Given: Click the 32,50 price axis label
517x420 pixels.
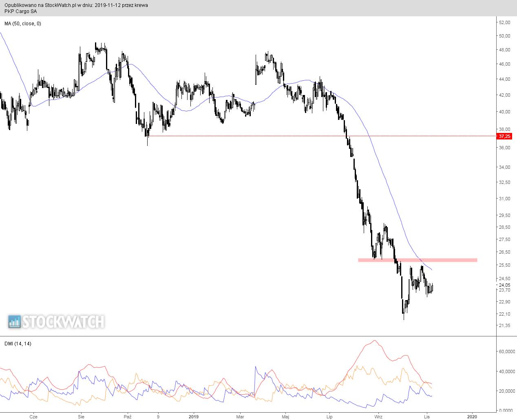Looking at the screenshot, I should click(504, 182).
